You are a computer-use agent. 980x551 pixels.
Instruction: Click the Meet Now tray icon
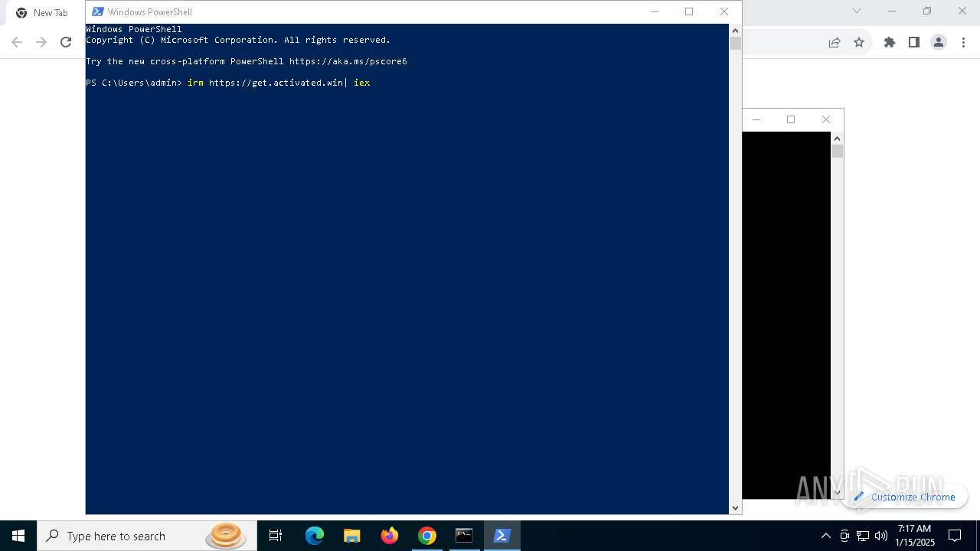[x=844, y=536]
